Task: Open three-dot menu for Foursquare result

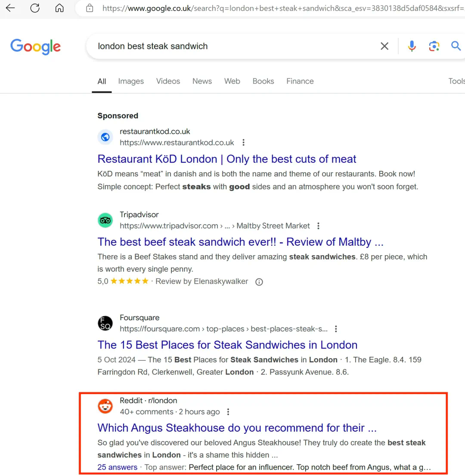Action: click(x=336, y=329)
